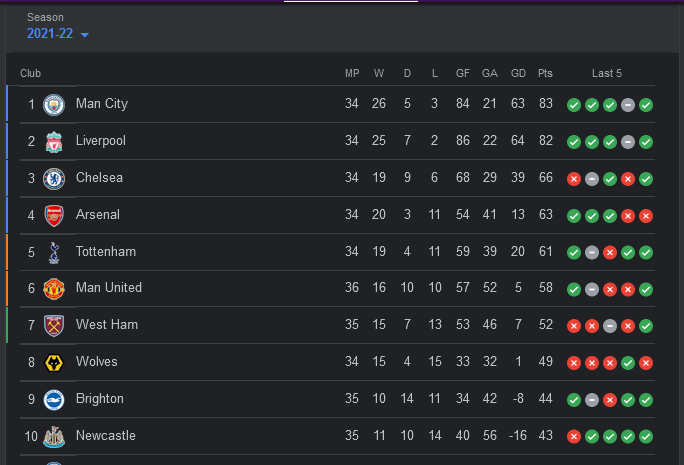
Task: Click the Brighton seagull crest
Action: pos(54,400)
